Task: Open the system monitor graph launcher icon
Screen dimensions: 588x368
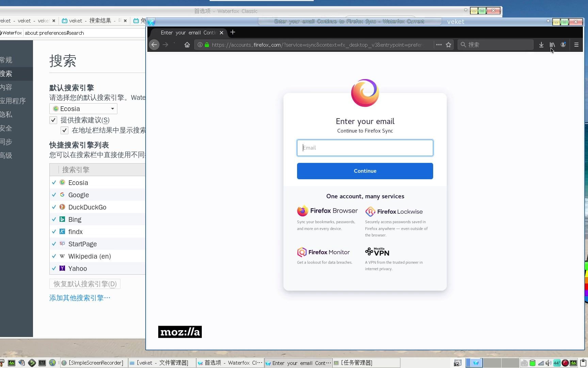Action: coord(12,363)
